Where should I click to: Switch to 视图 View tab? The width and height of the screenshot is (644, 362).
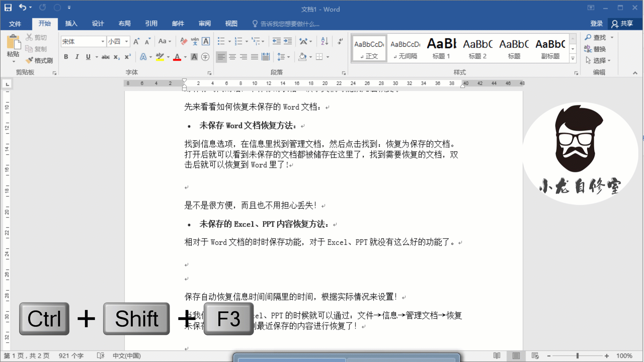tap(231, 23)
